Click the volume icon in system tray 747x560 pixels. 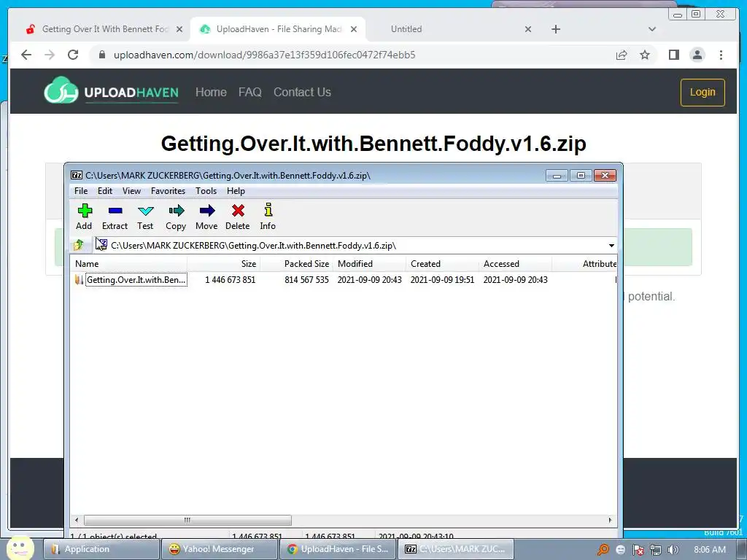pyautogui.click(x=673, y=550)
